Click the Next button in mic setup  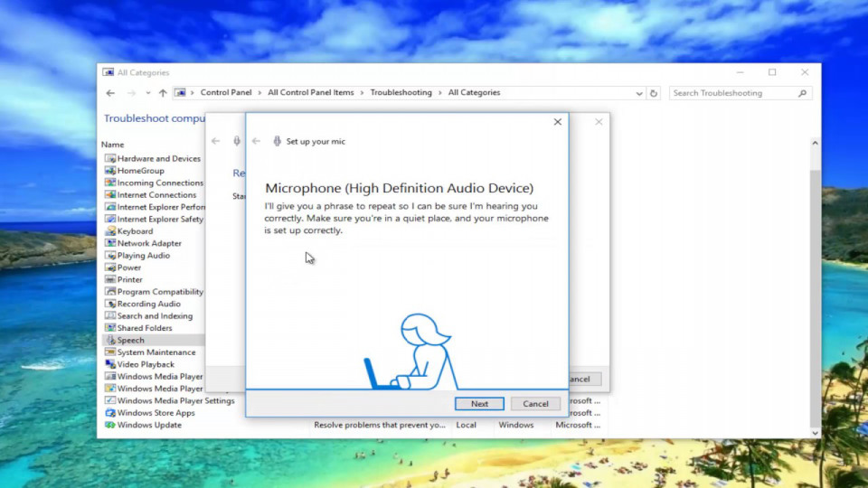(479, 404)
